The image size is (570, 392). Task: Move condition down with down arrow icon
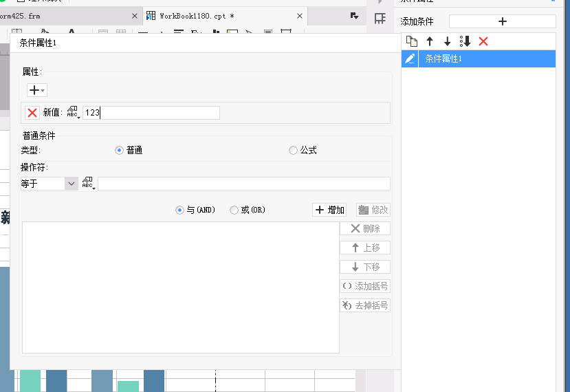click(x=447, y=42)
